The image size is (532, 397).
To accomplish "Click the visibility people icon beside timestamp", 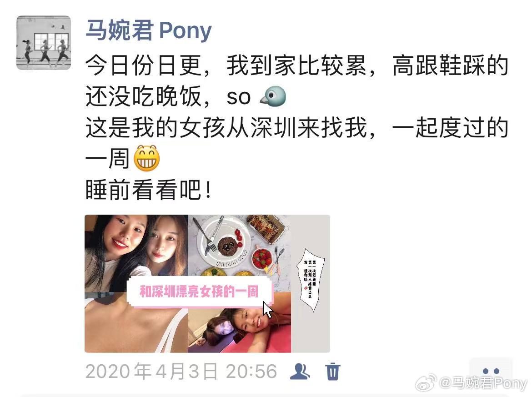I will 300,371.
